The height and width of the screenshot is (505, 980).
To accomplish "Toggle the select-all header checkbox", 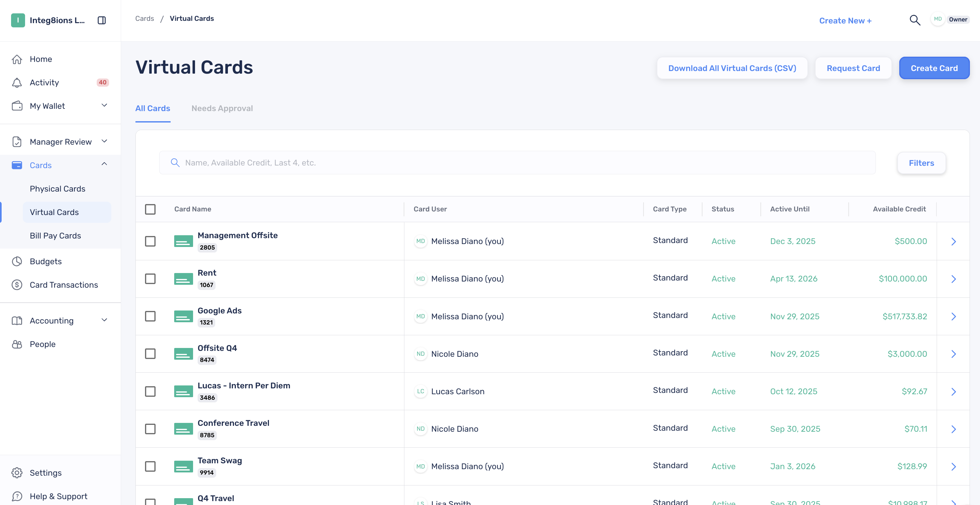I will click(150, 209).
